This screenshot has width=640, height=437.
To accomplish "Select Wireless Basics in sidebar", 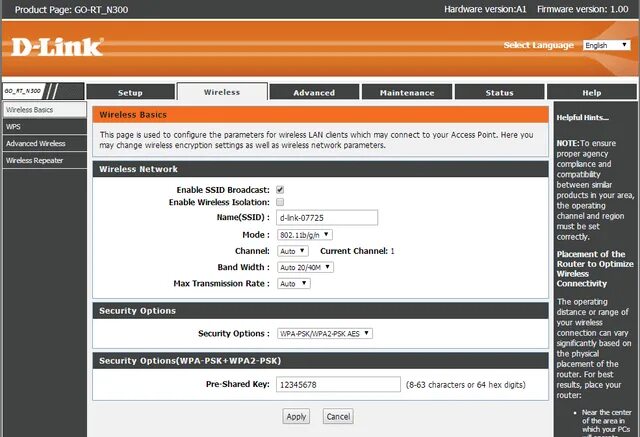I will (44, 110).
